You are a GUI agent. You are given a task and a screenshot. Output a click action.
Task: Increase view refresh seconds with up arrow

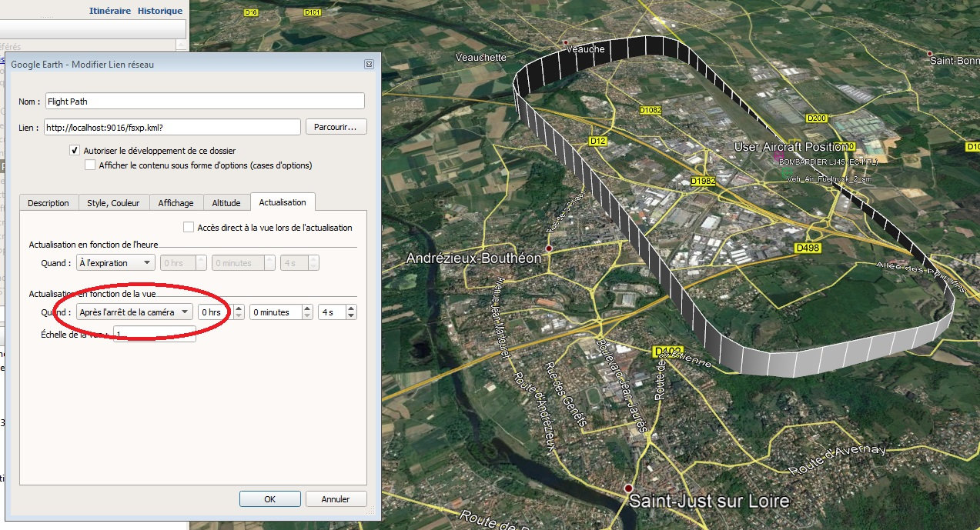352,308
